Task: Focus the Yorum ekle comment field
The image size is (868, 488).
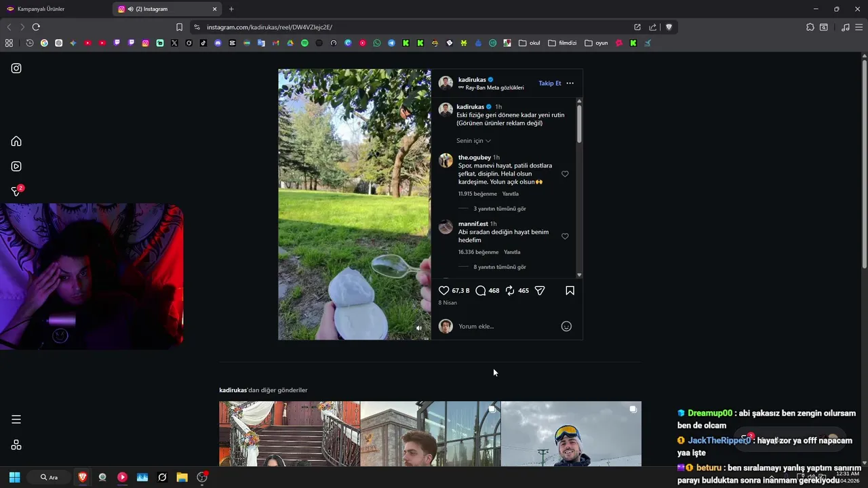Action: (506, 326)
